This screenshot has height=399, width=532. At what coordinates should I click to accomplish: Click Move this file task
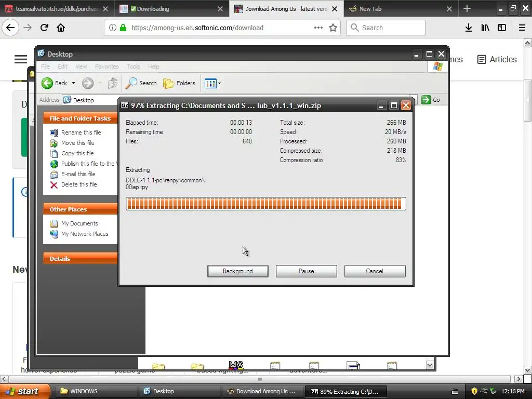(72, 143)
